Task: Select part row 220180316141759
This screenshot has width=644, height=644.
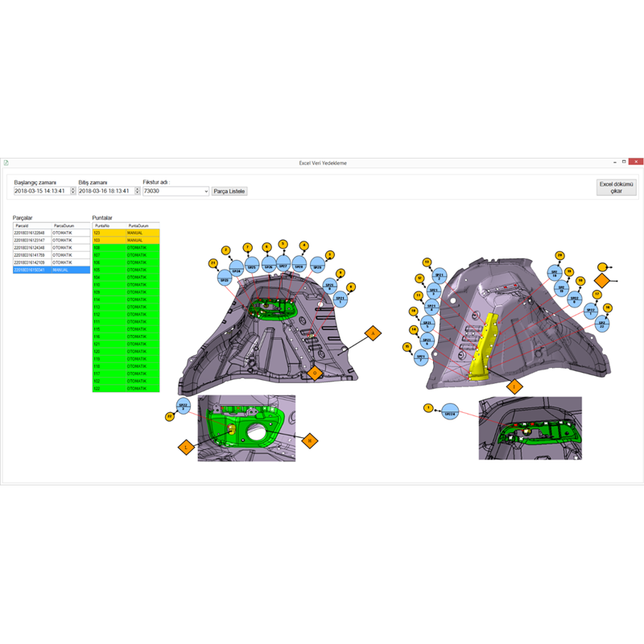Action: [x=52, y=255]
